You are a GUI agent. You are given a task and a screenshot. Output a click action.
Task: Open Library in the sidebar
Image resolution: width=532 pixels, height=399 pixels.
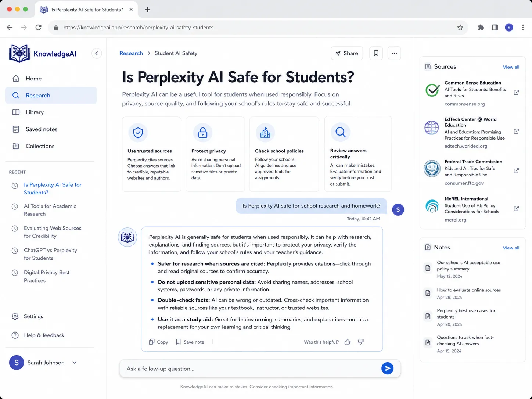click(51, 112)
